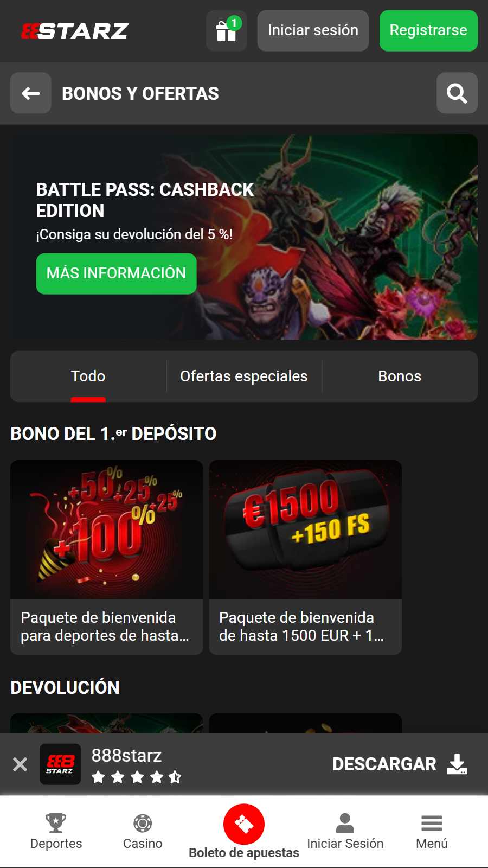Image resolution: width=488 pixels, height=868 pixels.
Task: Click the download arrow icon beside DESCARGAR
Action: tap(457, 764)
